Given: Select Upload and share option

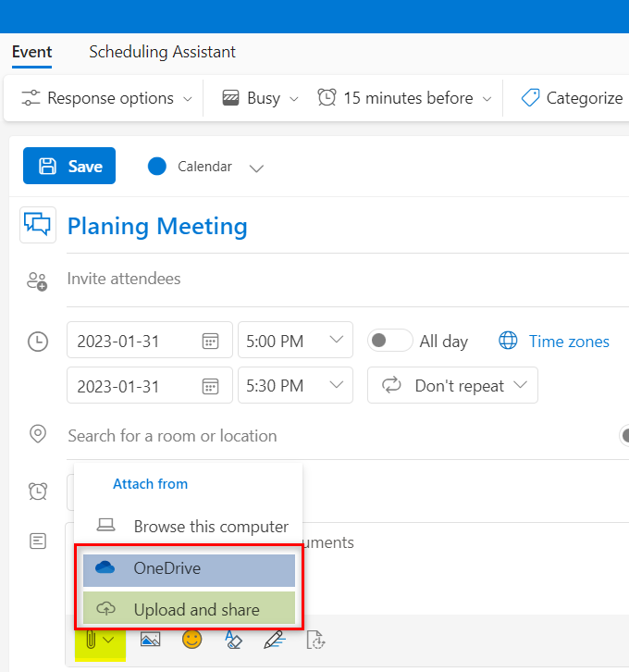Looking at the screenshot, I should [189, 608].
